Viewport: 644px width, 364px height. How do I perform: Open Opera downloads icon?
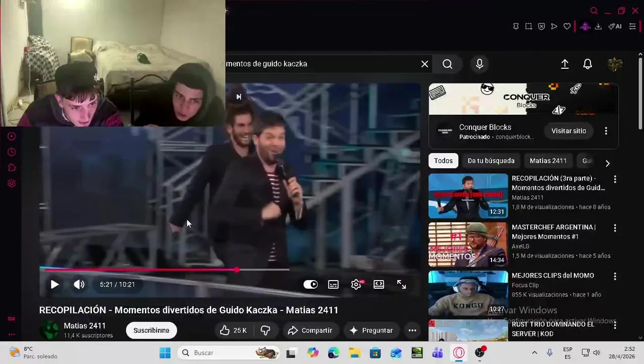point(598,26)
